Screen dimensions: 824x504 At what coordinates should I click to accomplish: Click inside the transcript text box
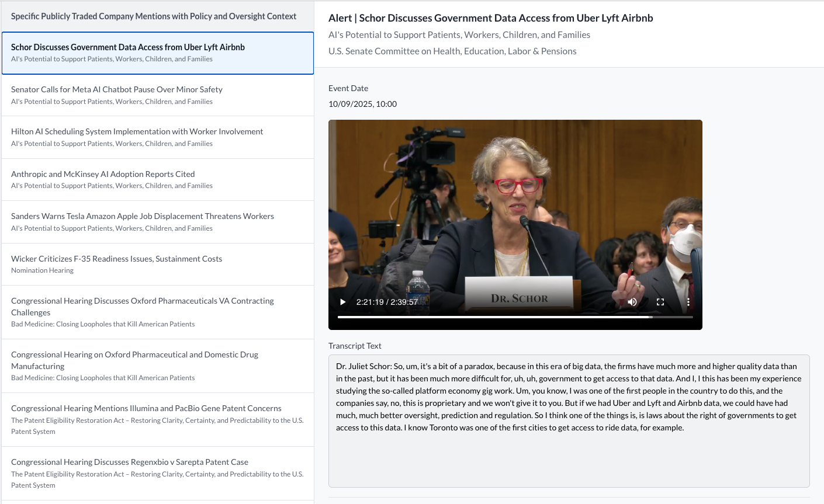point(569,421)
